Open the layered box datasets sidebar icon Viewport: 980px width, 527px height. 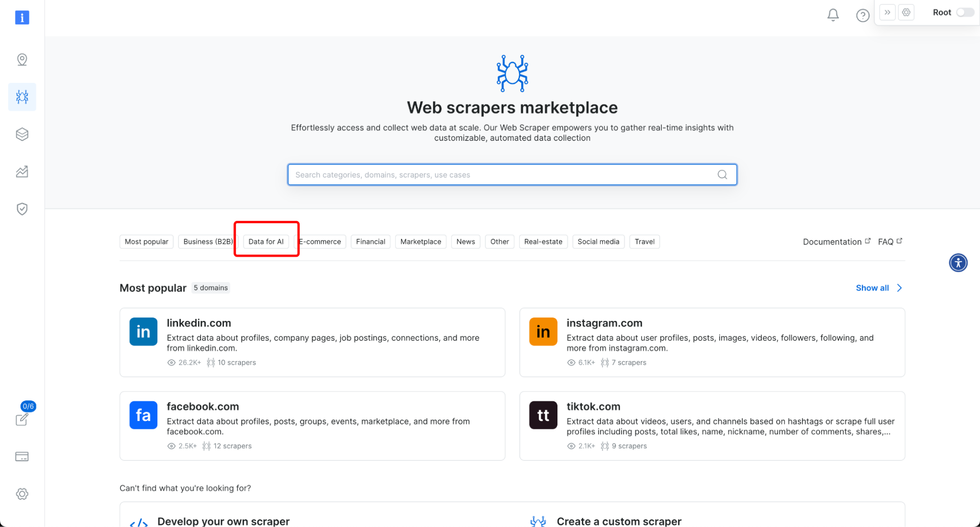click(22, 134)
